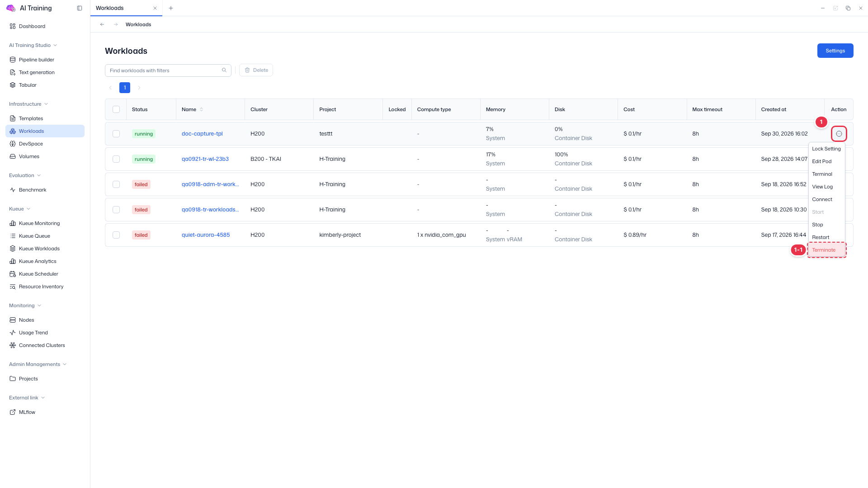Image resolution: width=868 pixels, height=488 pixels.
Task: Choose View Log from the action menu
Action: pyautogui.click(x=826, y=187)
